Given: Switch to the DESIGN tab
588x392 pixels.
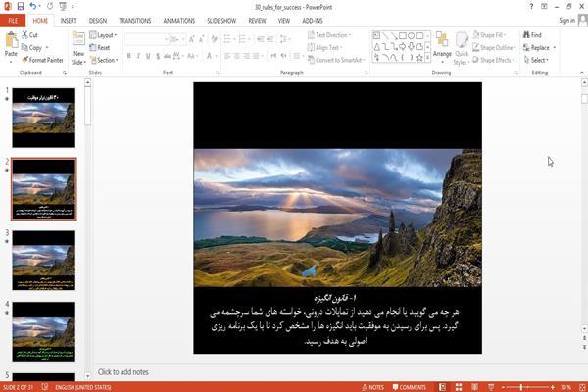Looking at the screenshot, I should click(98, 21).
